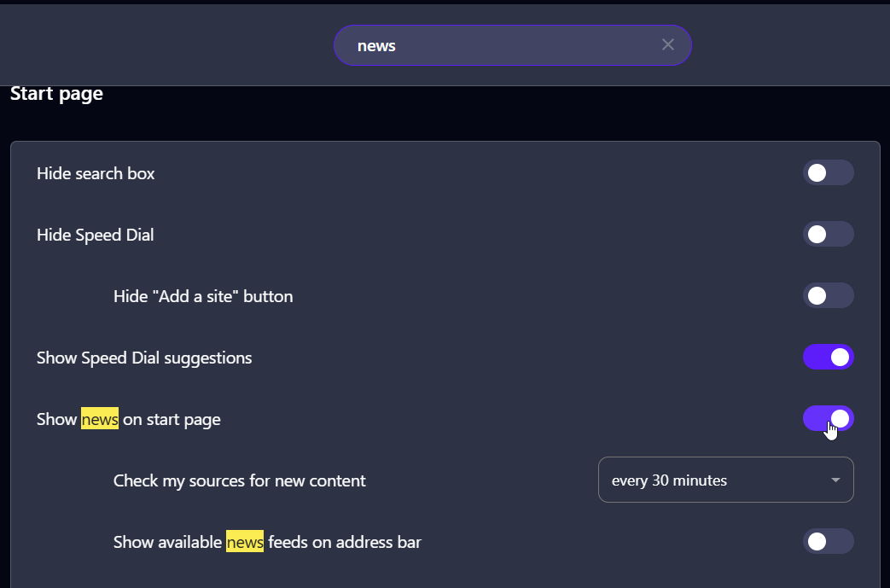Enable the Hide Speed Dial switch
The height and width of the screenshot is (588, 890).
[828, 235]
